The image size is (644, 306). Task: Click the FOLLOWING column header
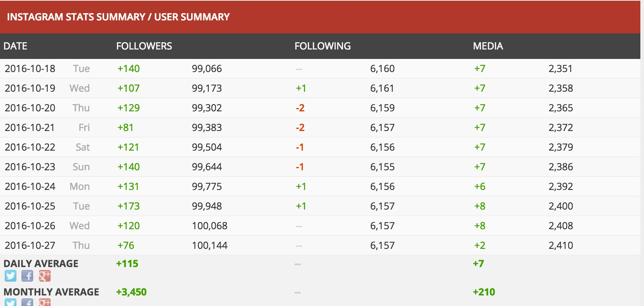coord(323,46)
